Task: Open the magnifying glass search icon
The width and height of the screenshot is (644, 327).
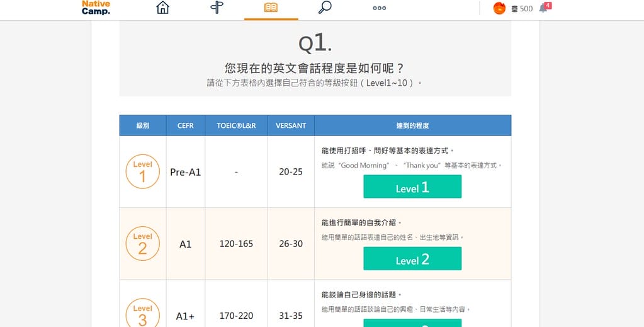Action: (325, 8)
